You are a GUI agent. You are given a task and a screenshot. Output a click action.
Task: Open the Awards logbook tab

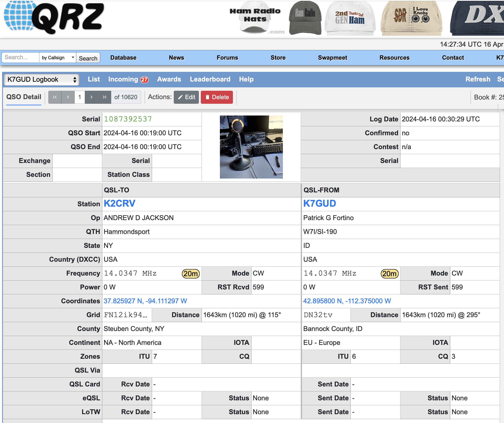pos(169,79)
